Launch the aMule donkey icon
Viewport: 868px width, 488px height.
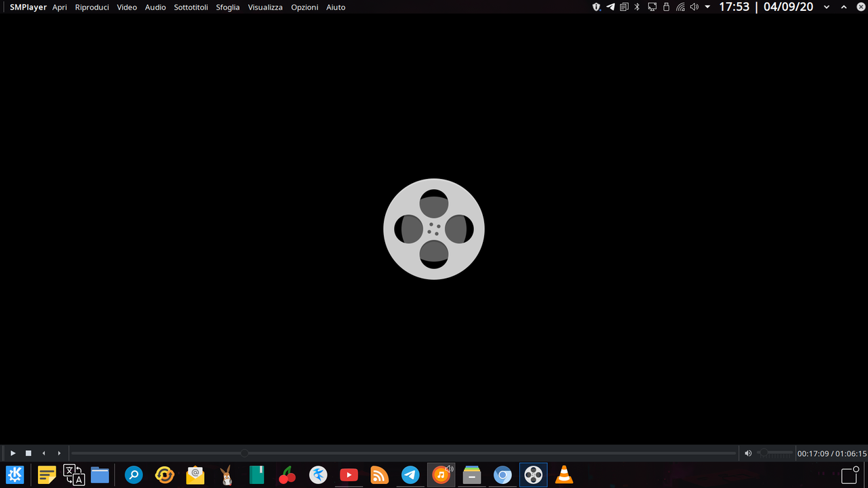click(x=226, y=475)
